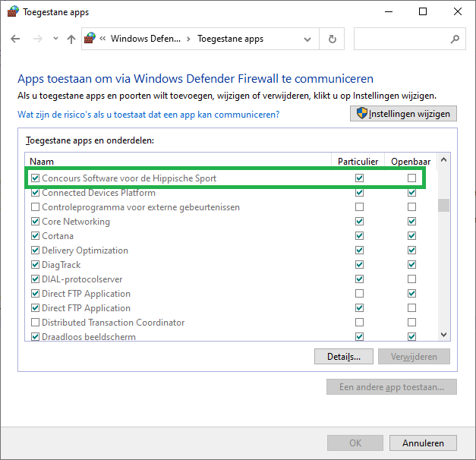Expand breadcrumb arrow after Windows Defen...

click(x=188, y=39)
